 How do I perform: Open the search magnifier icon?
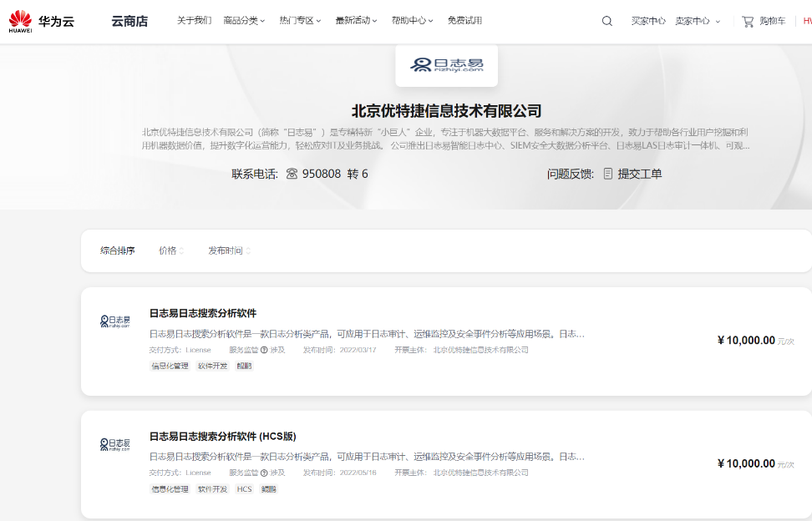tap(607, 21)
